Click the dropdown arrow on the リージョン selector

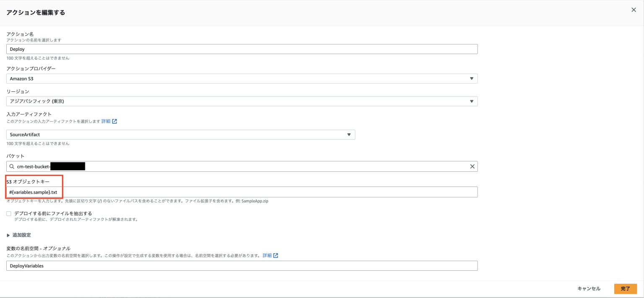click(472, 101)
